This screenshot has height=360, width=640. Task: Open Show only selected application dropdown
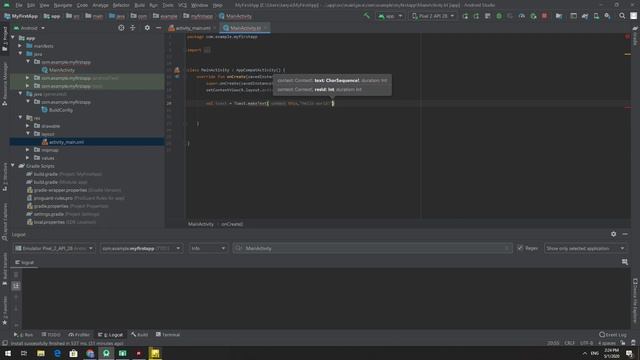click(584, 248)
